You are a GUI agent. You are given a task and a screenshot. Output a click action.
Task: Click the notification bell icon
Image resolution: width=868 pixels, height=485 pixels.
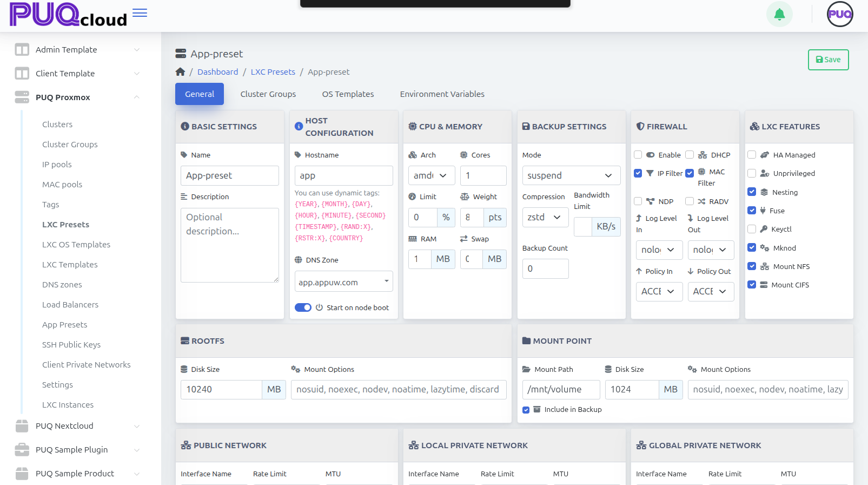(779, 14)
